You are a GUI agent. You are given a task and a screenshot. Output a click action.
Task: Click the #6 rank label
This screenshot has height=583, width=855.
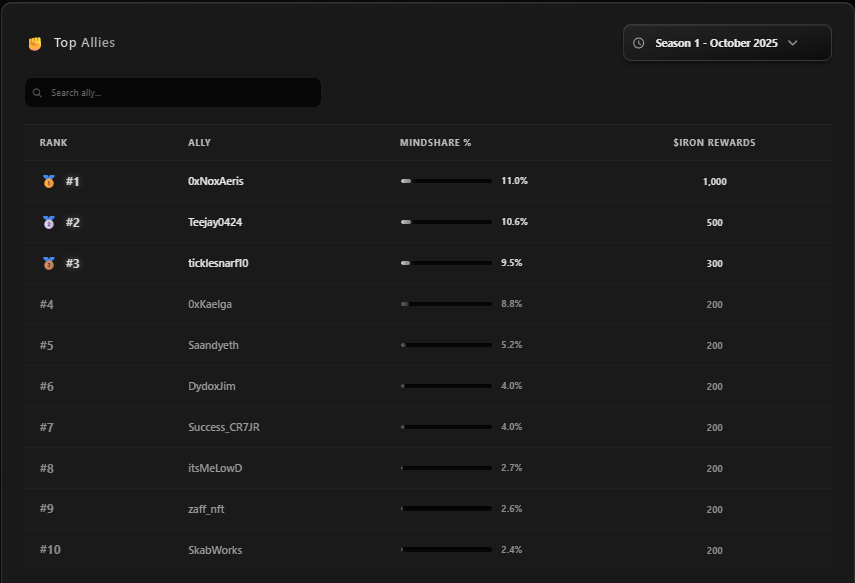tap(46, 386)
